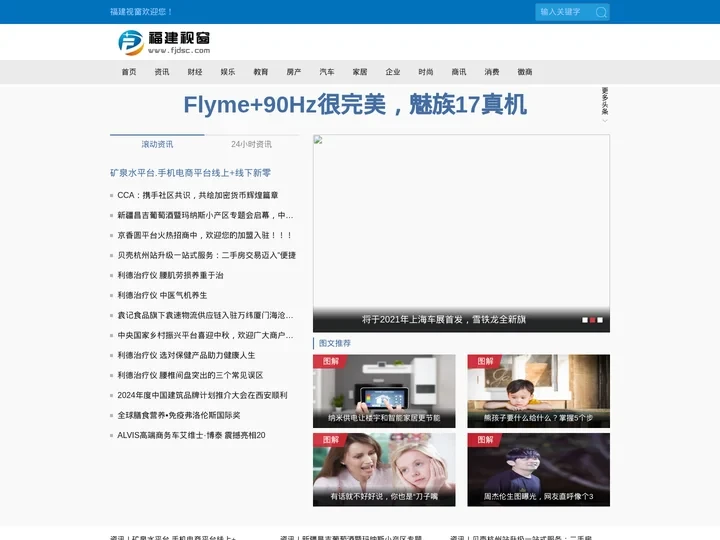The image size is (720, 540).
Task: Open 新疆昌吉葡萄酒 article link
Action: pos(205,215)
